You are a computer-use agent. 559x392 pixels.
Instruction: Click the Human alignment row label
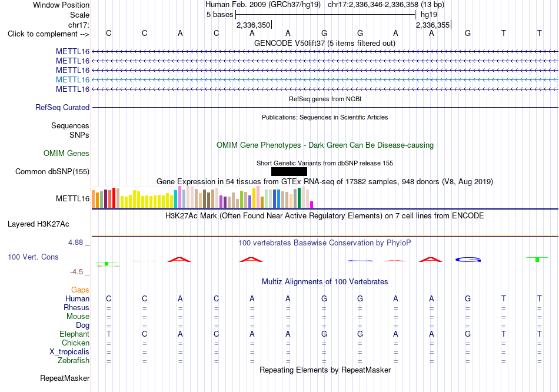[x=77, y=299]
